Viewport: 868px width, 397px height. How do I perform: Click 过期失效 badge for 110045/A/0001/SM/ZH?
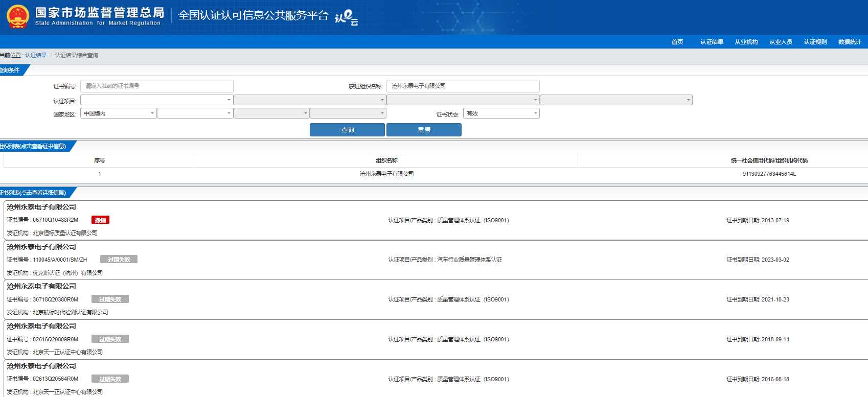coord(119,260)
